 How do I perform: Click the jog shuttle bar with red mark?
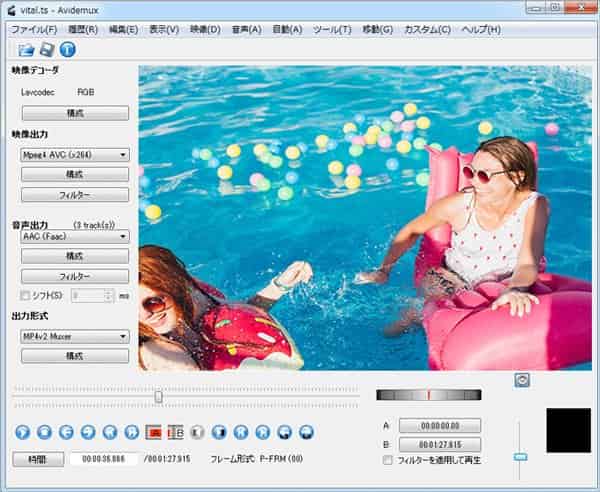click(429, 395)
